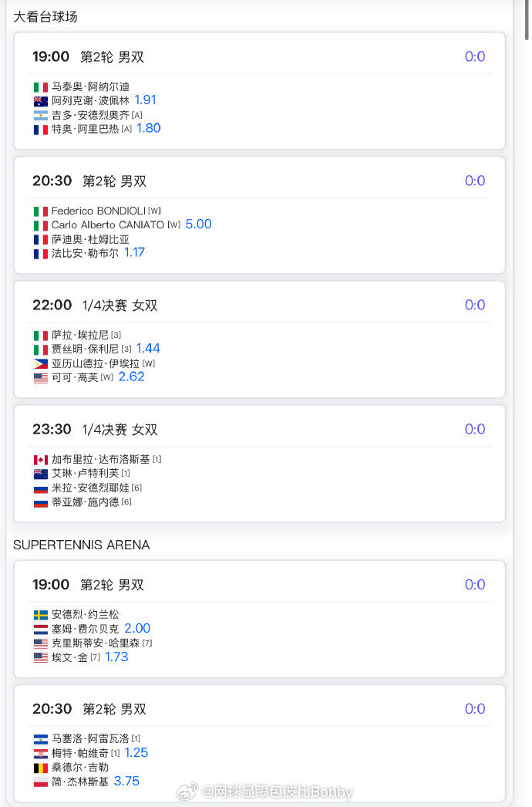
Task: Click Canada flag beside 加布里拉·达布洛斯基
Action: (41, 460)
